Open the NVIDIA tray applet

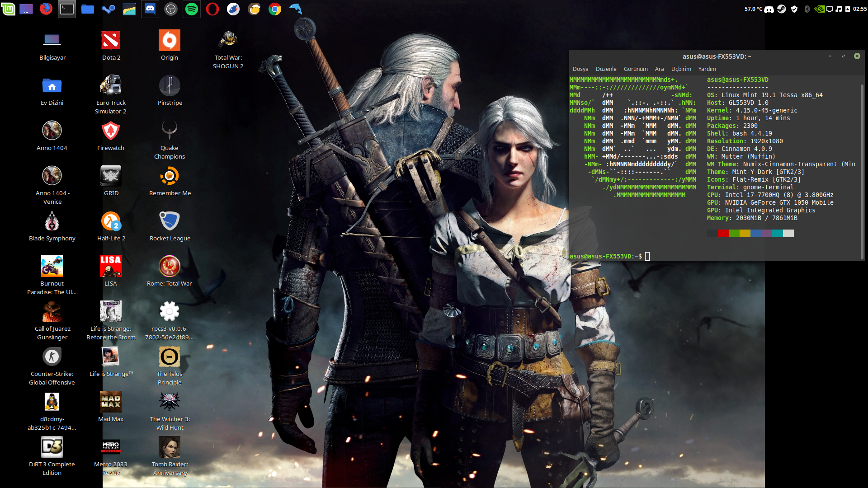pyautogui.click(x=819, y=9)
